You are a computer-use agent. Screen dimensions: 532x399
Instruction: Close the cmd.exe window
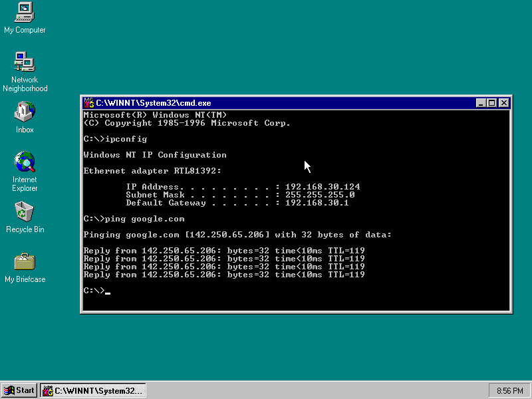[x=504, y=103]
